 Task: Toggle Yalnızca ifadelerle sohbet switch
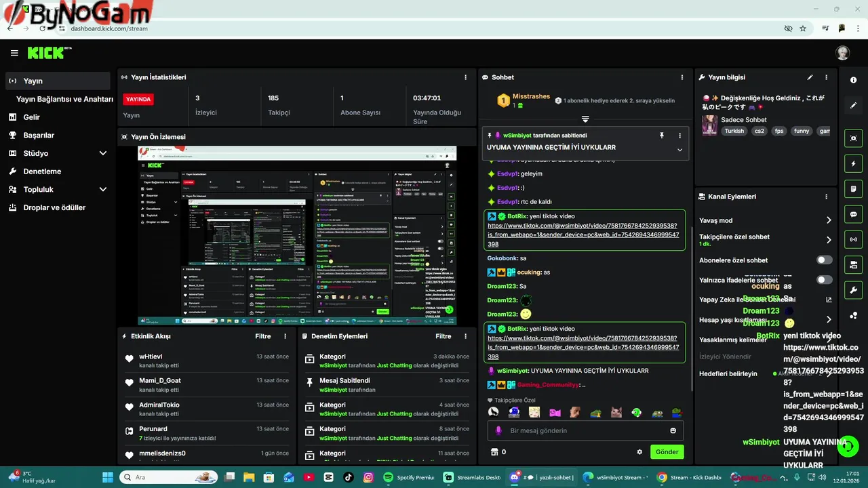coord(824,280)
